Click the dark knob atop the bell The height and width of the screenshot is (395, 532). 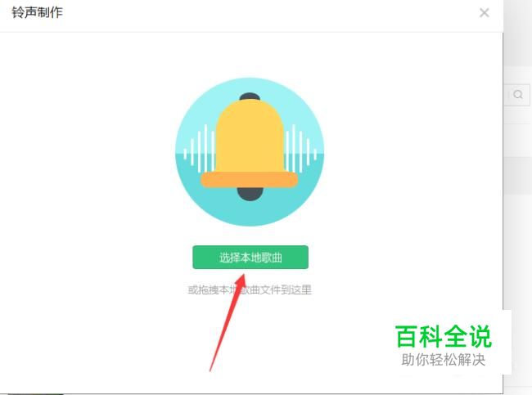250,97
